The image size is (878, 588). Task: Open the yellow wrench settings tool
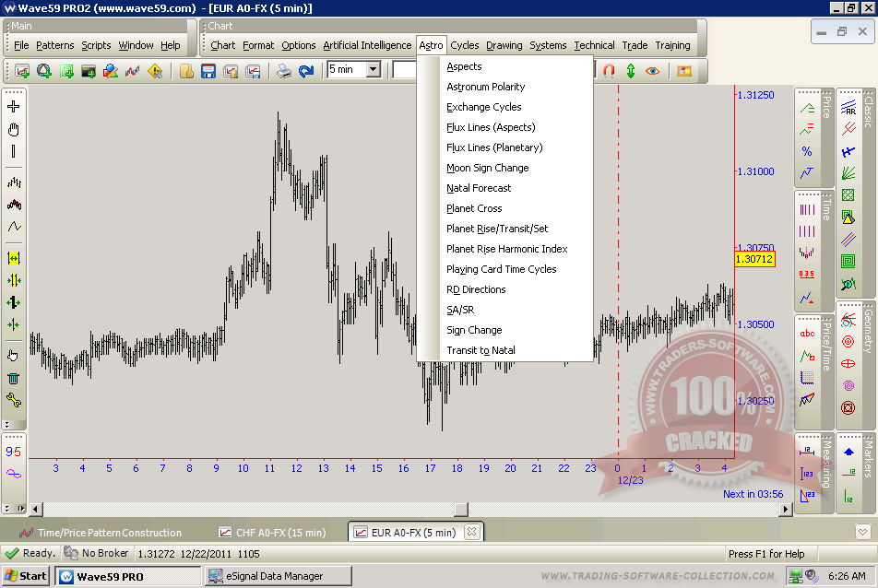14,400
